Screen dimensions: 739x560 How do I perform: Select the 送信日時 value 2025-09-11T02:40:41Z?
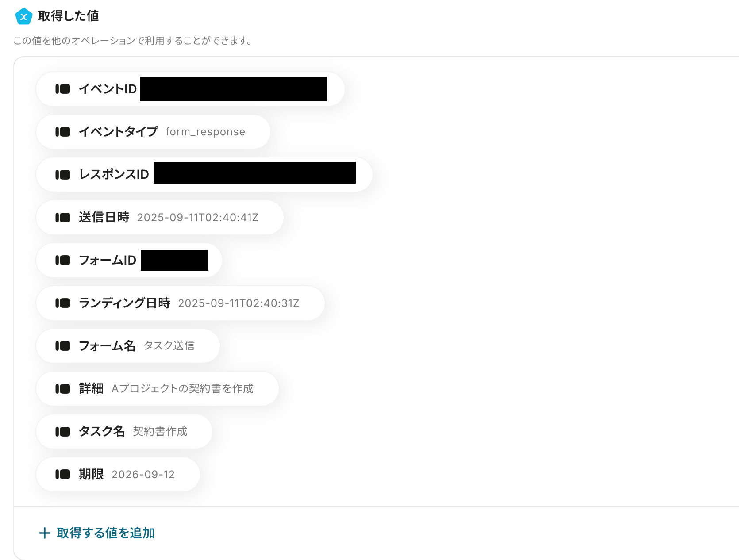198,218
